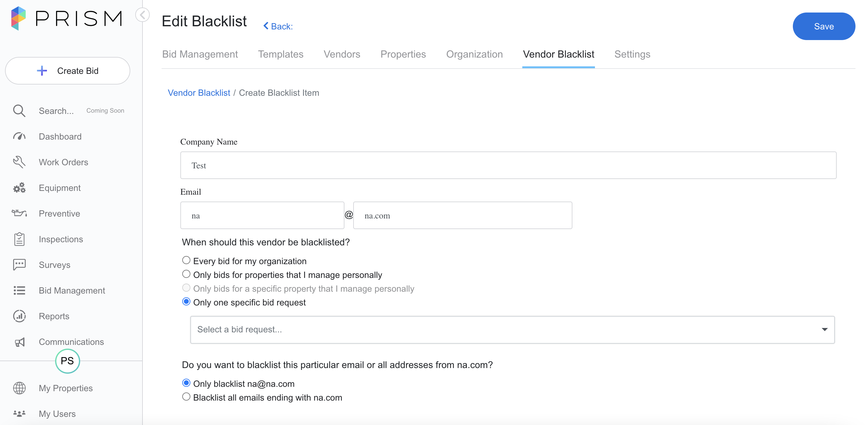The width and height of the screenshot is (868, 425).
Task: Open Inspections clipboard icon
Action: click(19, 239)
